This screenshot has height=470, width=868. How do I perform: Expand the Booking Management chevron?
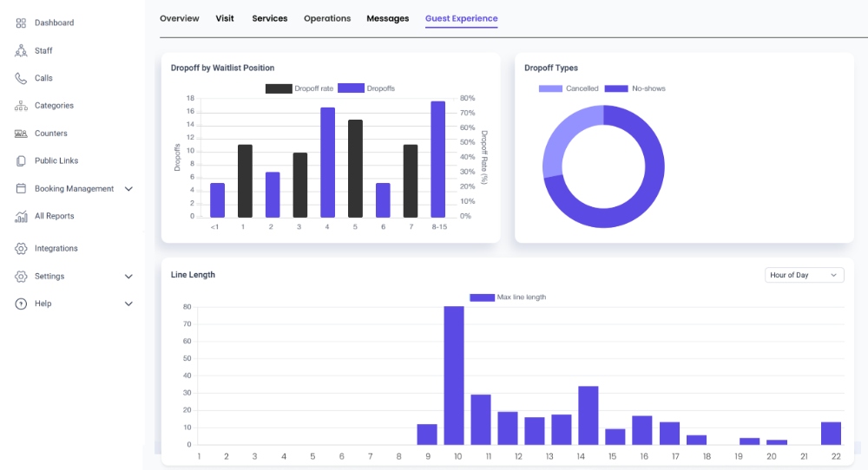click(x=128, y=189)
